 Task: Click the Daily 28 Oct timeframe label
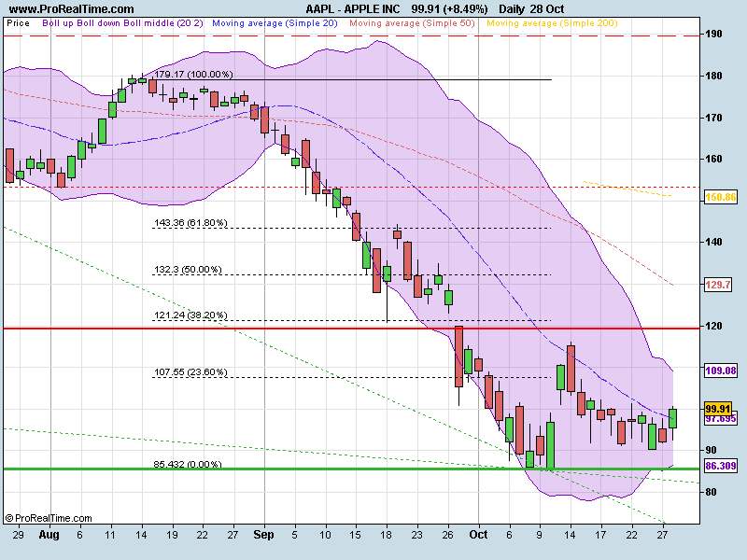click(x=531, y=9)
